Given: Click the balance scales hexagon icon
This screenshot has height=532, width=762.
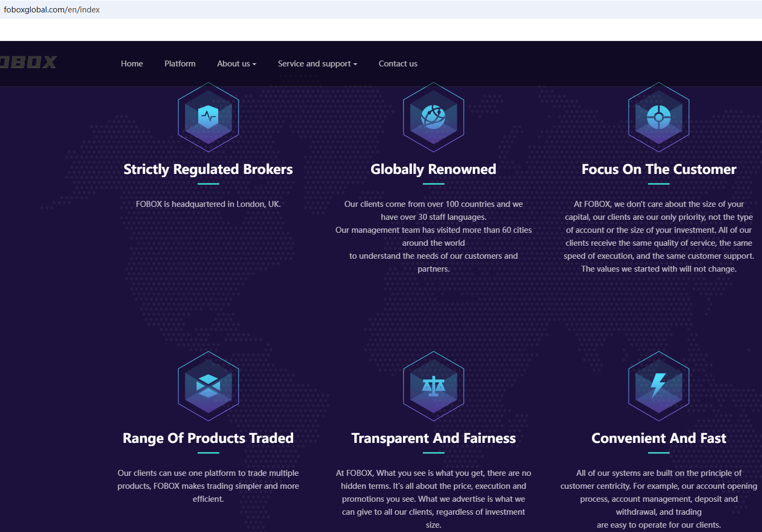Looking at the screenshot, I should pyautogui.click(x=433, y=386).
